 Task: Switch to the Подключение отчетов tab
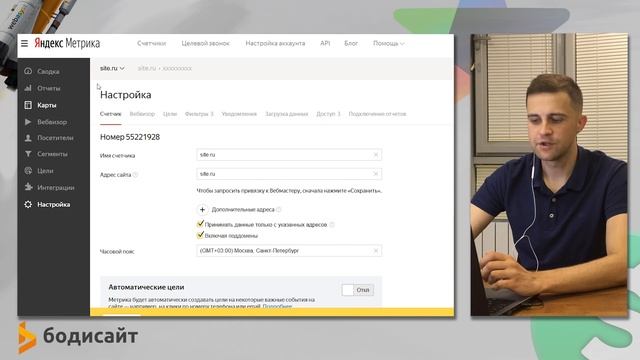coord(378,114)
